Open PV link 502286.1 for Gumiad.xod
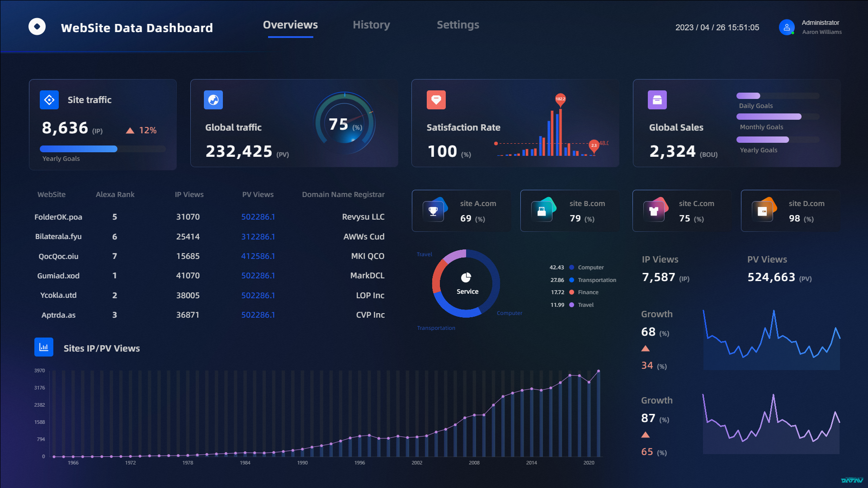 coord(258,276)
